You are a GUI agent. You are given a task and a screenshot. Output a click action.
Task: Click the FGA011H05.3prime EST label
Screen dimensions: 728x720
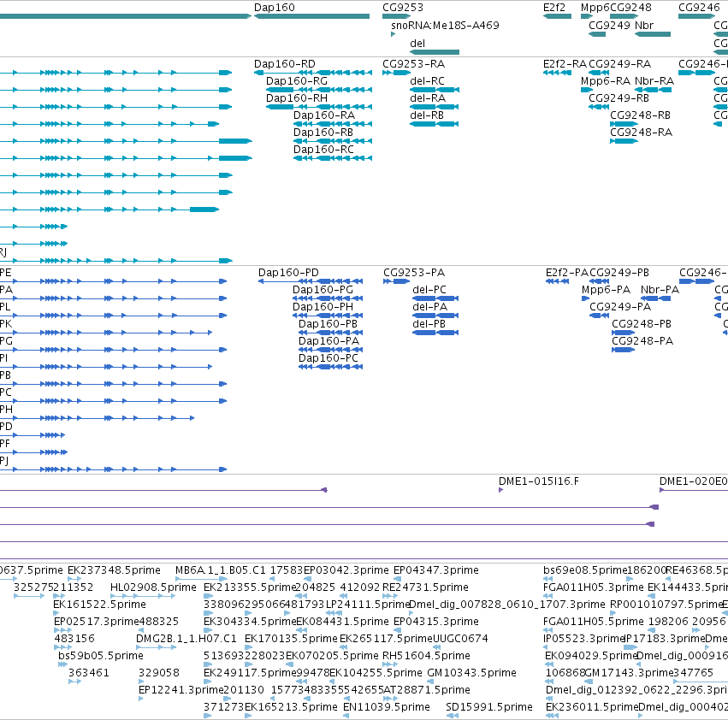594,587
